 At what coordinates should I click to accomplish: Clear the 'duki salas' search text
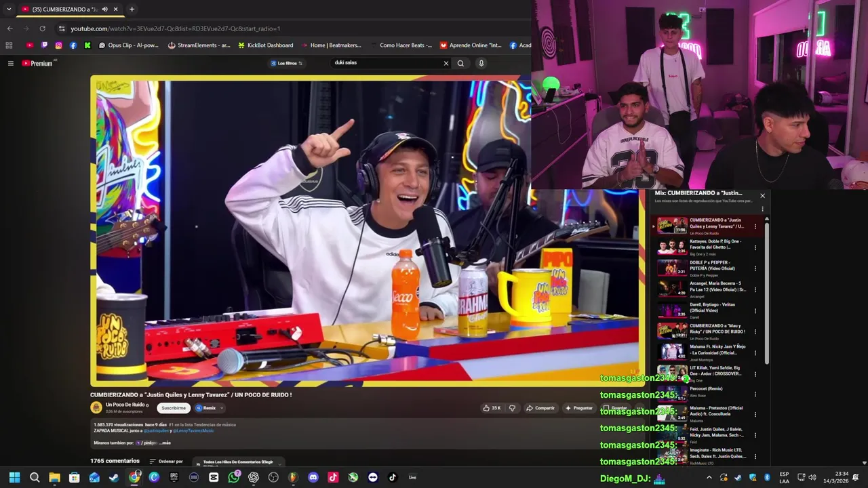pos(446,63)
